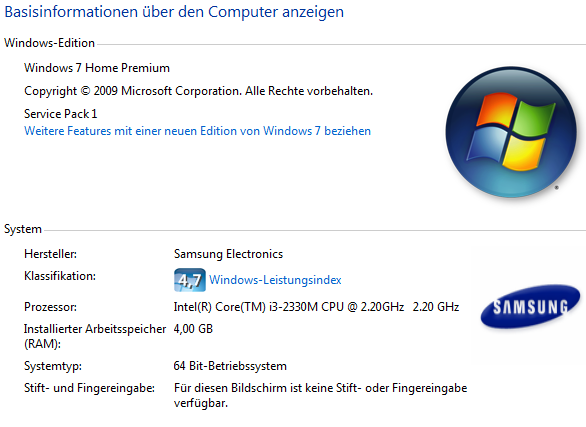Click the Installierter Arbeitsspeicher label

[95, 336]
